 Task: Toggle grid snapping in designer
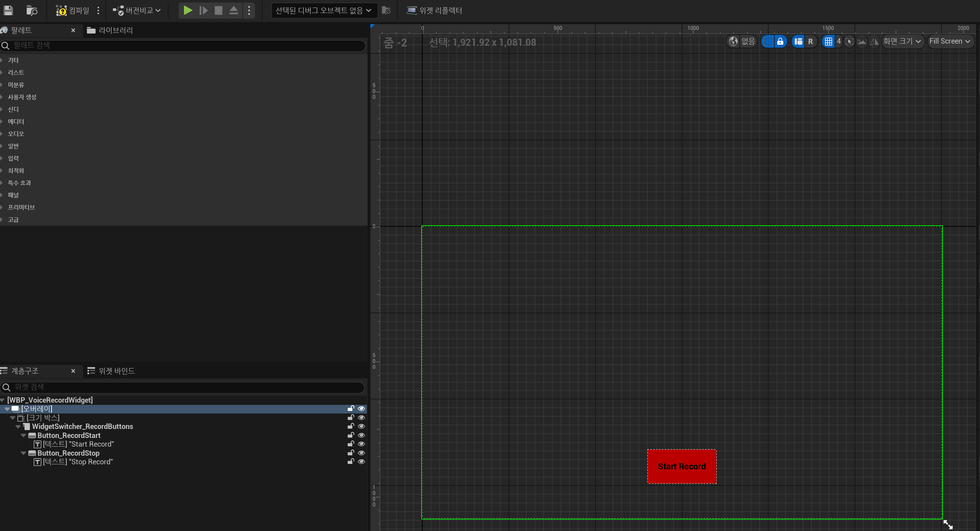828,41
